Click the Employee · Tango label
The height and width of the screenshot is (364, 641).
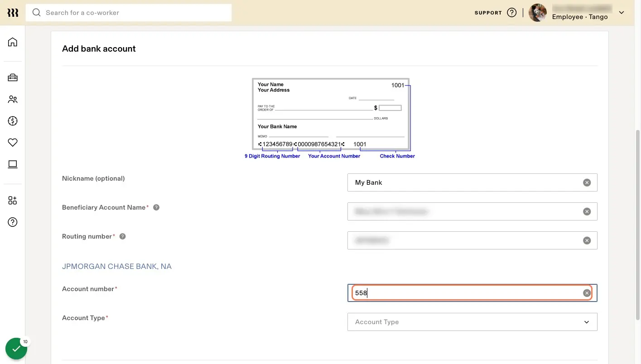[580, 17]
